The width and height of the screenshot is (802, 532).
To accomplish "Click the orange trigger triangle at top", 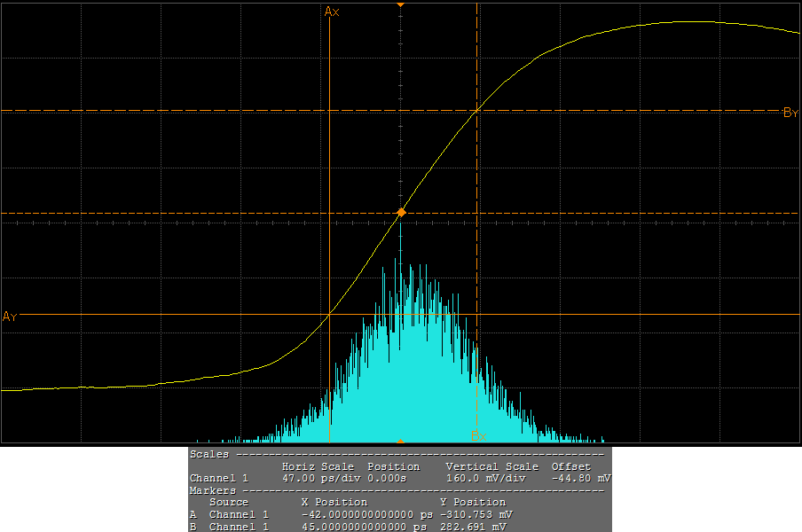I will 401,4.
